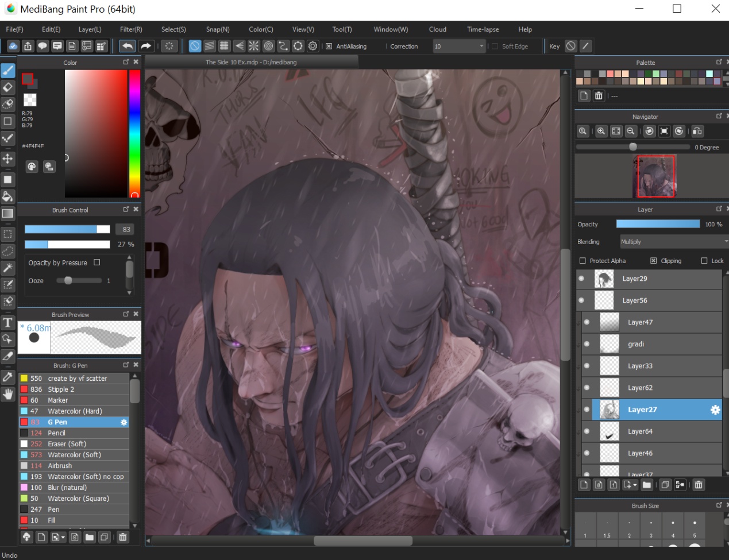This screenshot has height=560, width=729.
Task: Expand the Correction value dropdown
Action: (481, 47)
